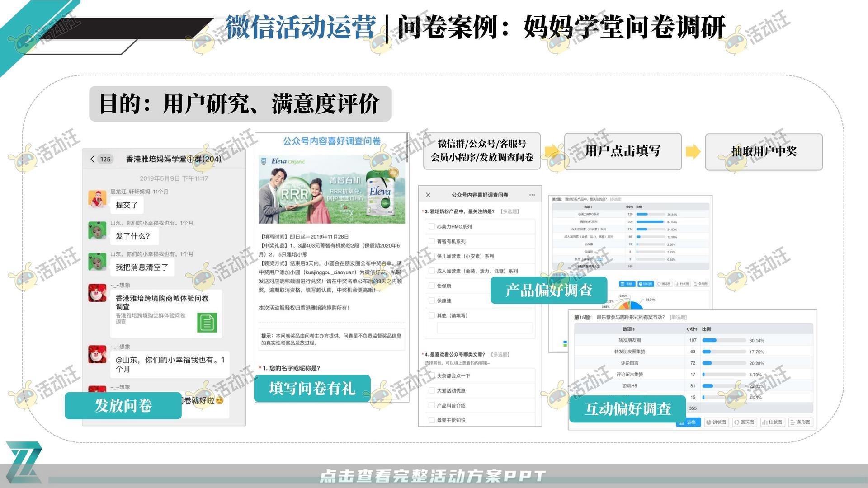Sort Q3 table by the 选项 column
The width and height of the screenshot is (868, 488).
pos(588,207)
